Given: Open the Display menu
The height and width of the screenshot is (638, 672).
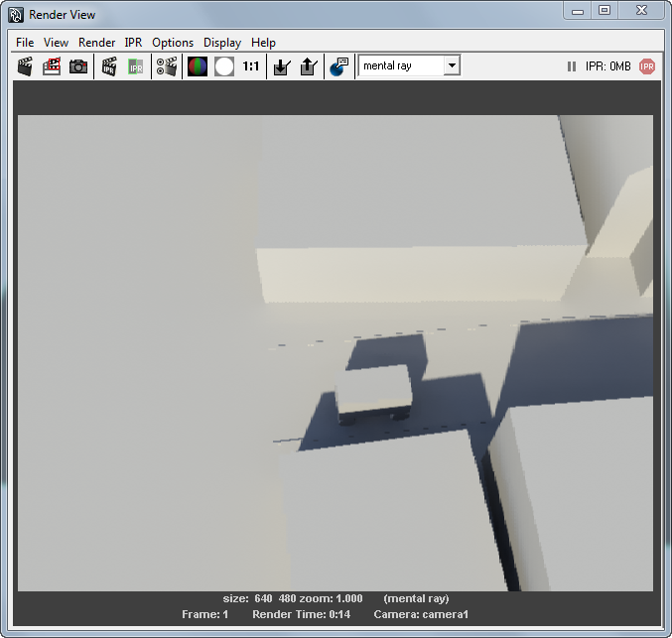Looking at the screenshot, I should tap(222, 43).
